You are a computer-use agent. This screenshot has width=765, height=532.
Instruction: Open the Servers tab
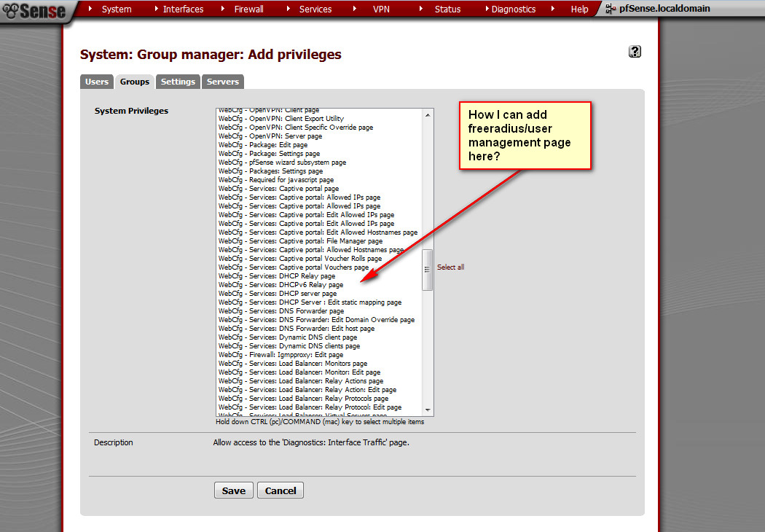(x=222, y=82)
